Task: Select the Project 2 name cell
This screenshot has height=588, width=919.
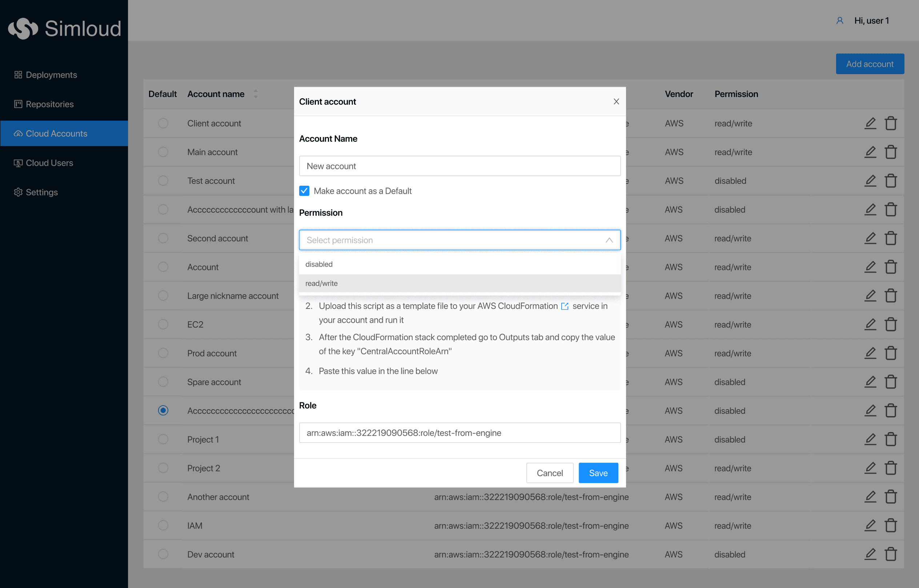Action: point(204,468)
